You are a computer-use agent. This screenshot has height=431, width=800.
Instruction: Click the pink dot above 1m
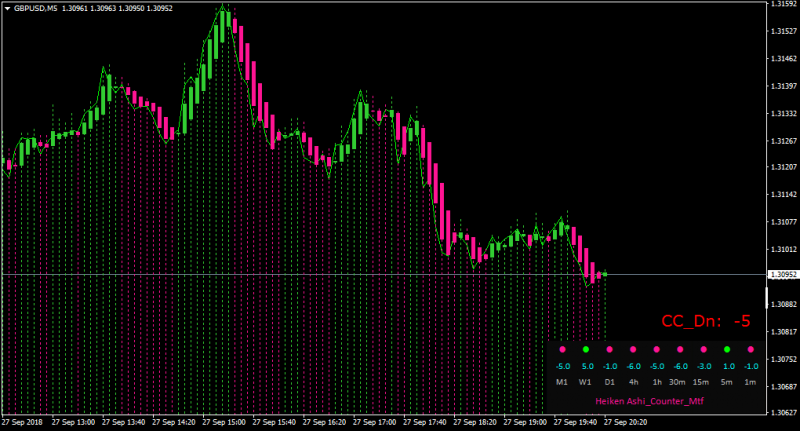pos(750,349)
